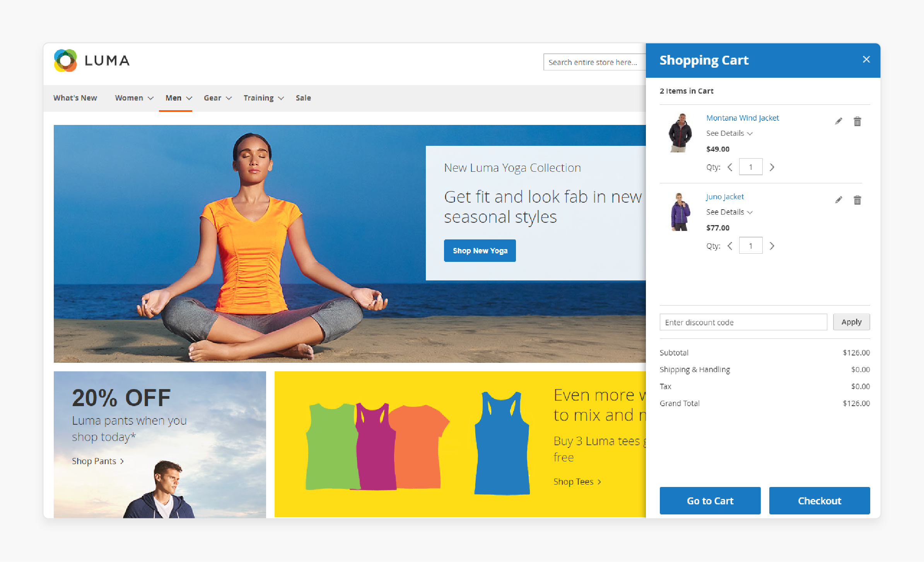Image resolution: width=924 pixels, height=562 pixels.
Task: Expand See Details for Juno Jacket
Action: point(729,212)
